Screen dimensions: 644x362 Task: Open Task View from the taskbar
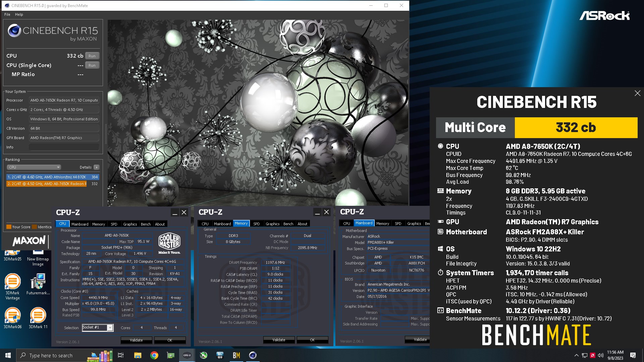tap(121, 355)
